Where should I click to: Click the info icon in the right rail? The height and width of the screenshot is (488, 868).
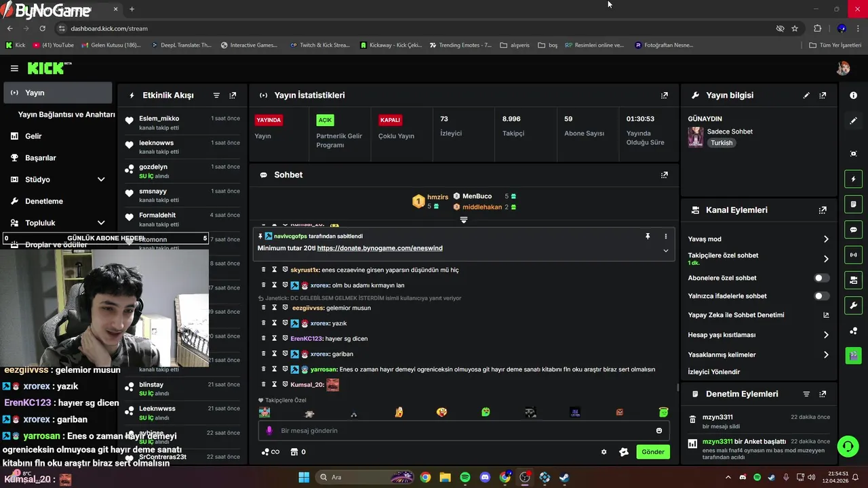point(854,96)
